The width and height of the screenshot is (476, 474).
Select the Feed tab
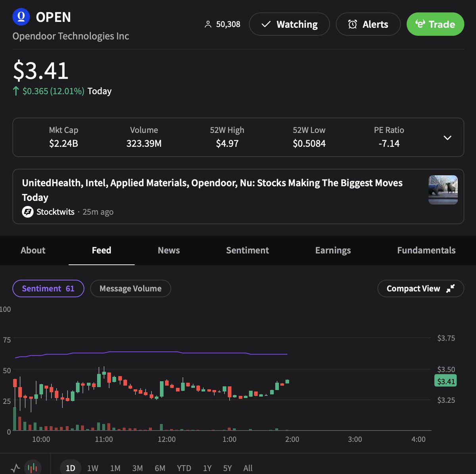click(x=102, y=250)
